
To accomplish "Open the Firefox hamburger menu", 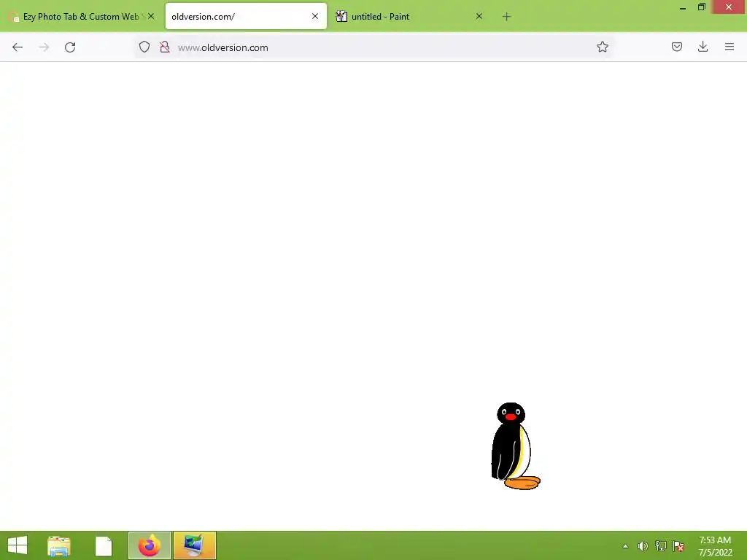I will click(x=729, y=47).
